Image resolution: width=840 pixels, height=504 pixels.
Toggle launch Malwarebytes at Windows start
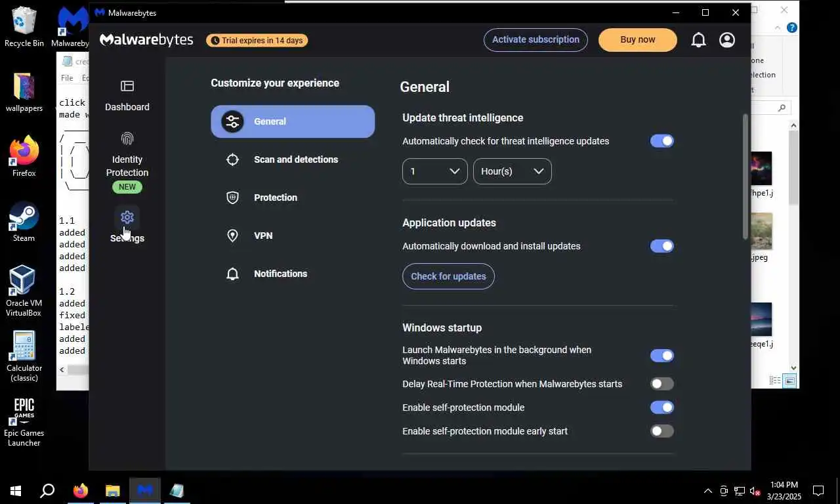coord(661,356)
